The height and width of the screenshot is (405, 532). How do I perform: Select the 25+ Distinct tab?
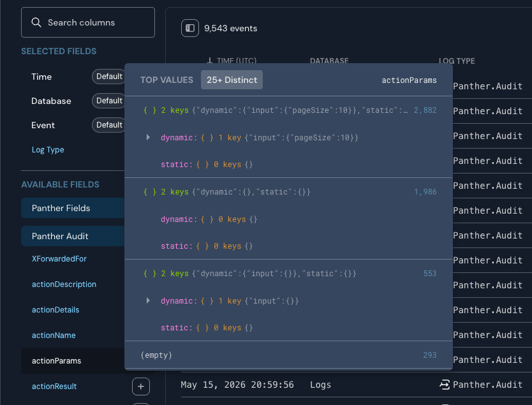(232, 80)
